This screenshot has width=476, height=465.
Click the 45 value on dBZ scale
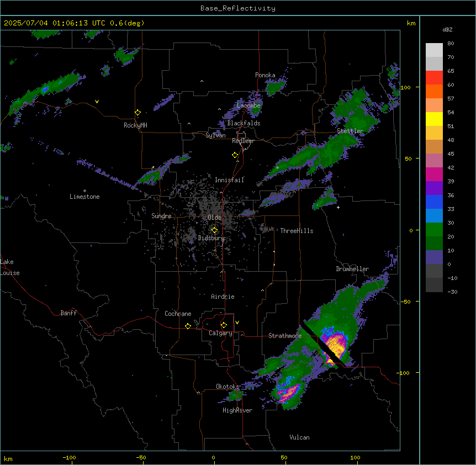tap(451, 154)
